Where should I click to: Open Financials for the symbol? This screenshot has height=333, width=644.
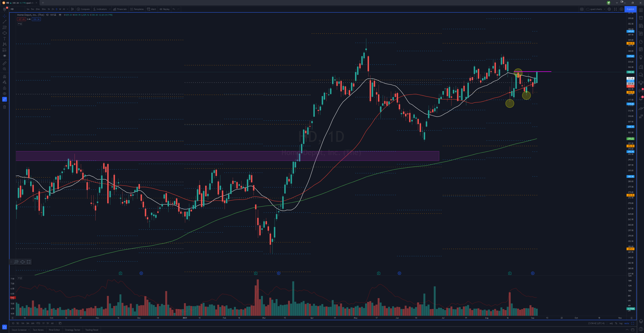pyautogui.click(x=120, y=9)
